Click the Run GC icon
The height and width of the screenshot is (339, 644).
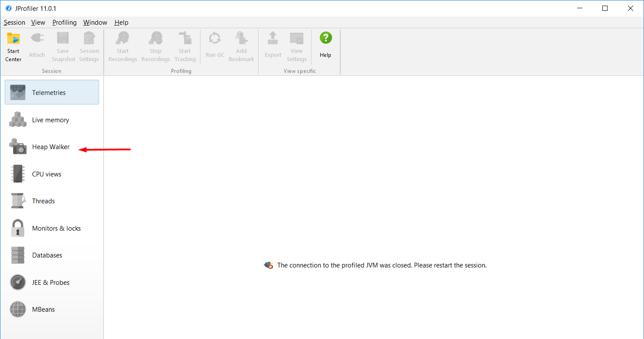click(x=215, y=38)
